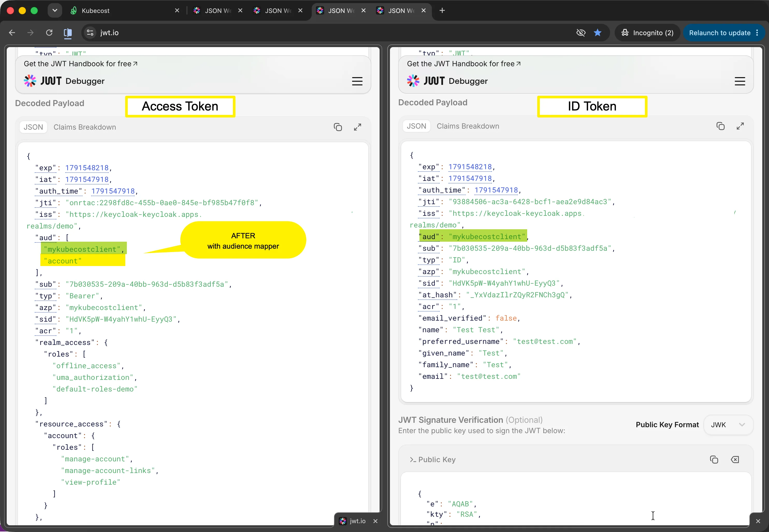This screenshot has width=769, height=532.
Task: Close the right pane corner X
Action: 758,521
